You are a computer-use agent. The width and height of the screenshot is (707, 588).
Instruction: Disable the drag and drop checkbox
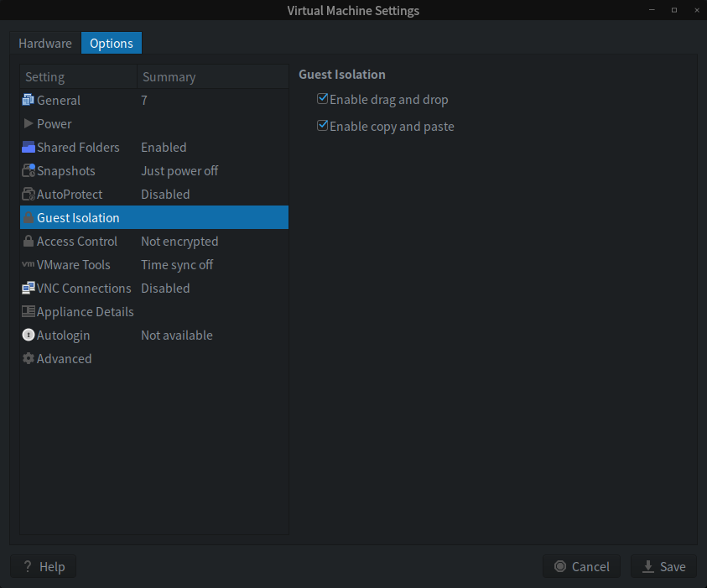[x=322, y=100]
